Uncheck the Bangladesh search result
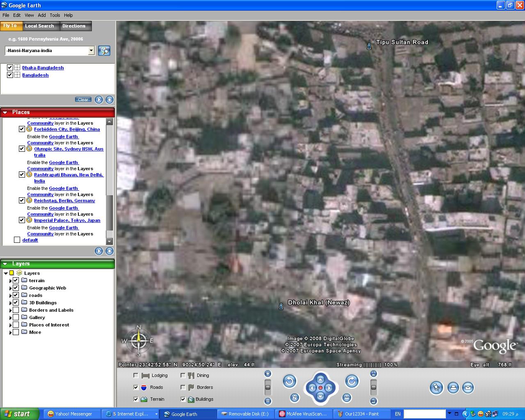525x420 pixels. point(10,75)
